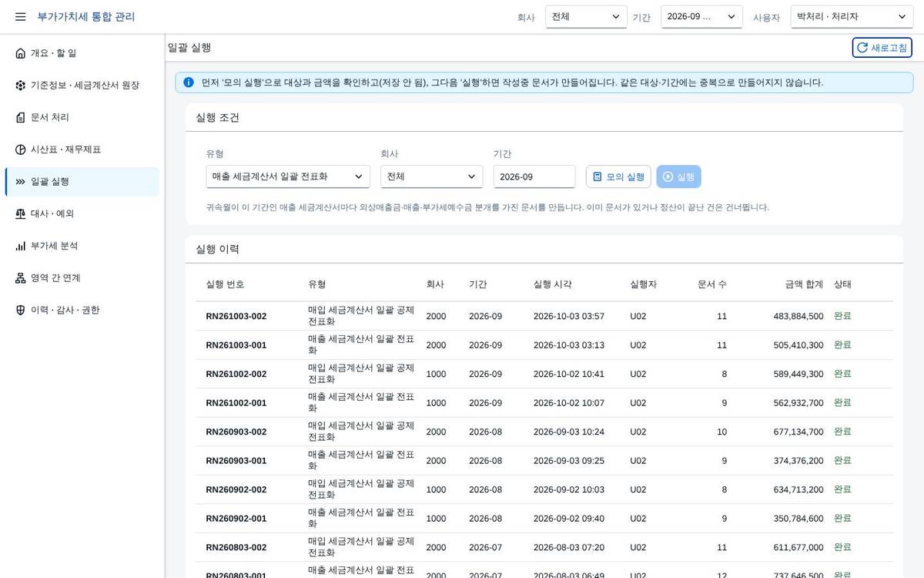
Task: Open the top-bar 회사 dropdown
Action: (x=586, y=17)
